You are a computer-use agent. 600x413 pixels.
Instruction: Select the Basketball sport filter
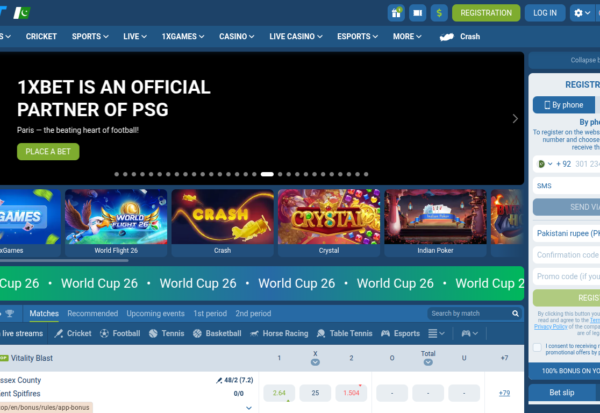coord(217,333)
